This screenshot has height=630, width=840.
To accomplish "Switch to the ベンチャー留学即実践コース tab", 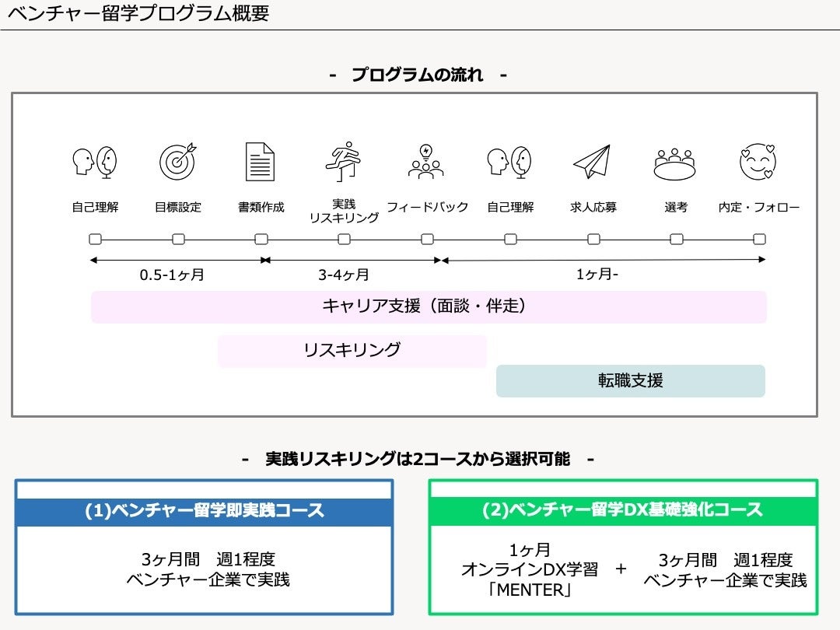I will coord(204,512).
